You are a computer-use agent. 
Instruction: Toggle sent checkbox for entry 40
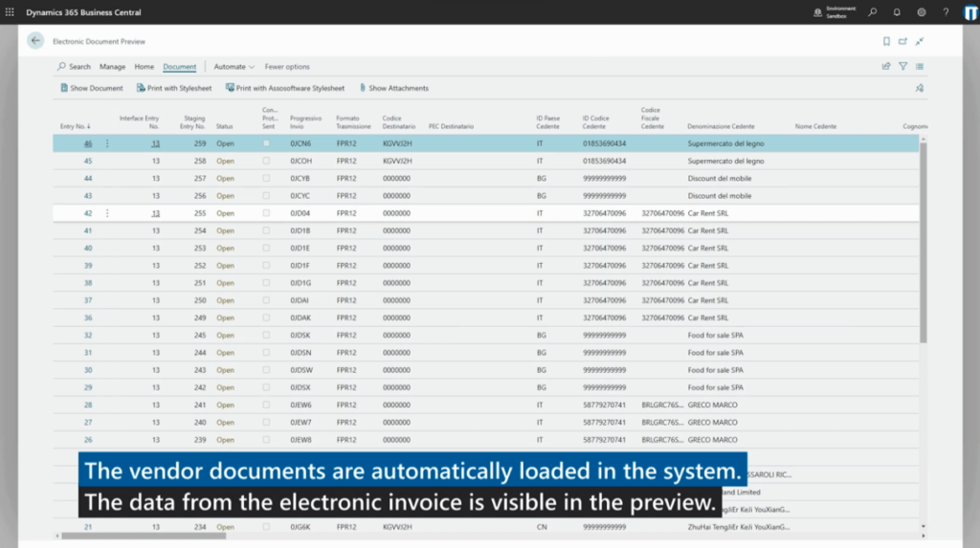coord(266,248)
